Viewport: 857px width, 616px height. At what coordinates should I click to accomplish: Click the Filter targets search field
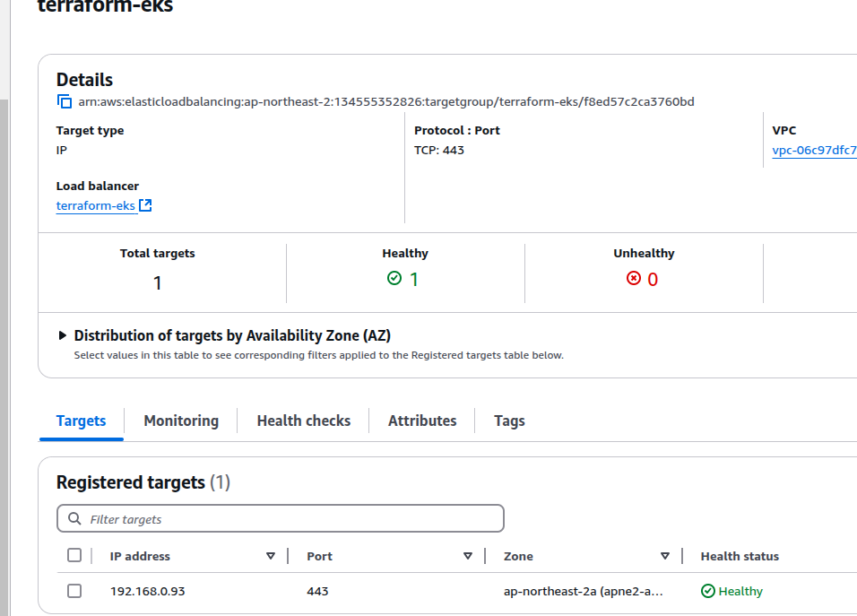coord(287,519)
